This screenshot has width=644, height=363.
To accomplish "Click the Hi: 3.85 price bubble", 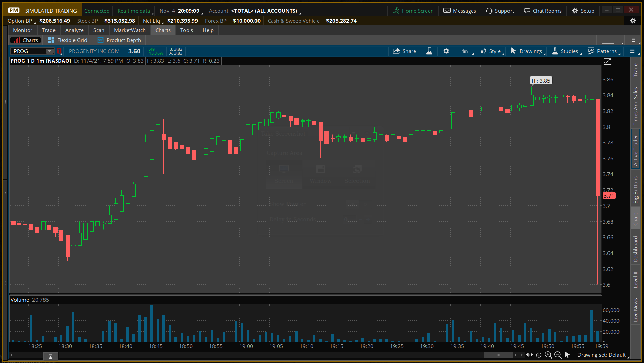I will 541,81.
